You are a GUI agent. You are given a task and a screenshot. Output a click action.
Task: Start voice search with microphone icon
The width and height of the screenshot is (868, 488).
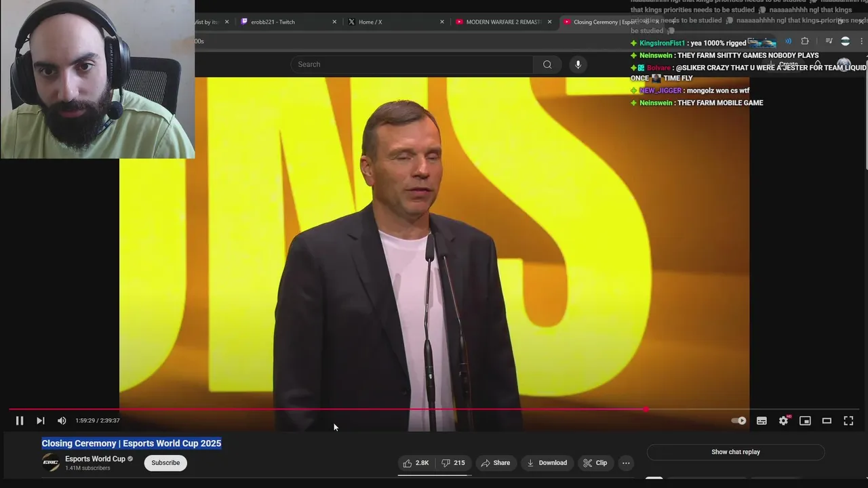point(578,64)
